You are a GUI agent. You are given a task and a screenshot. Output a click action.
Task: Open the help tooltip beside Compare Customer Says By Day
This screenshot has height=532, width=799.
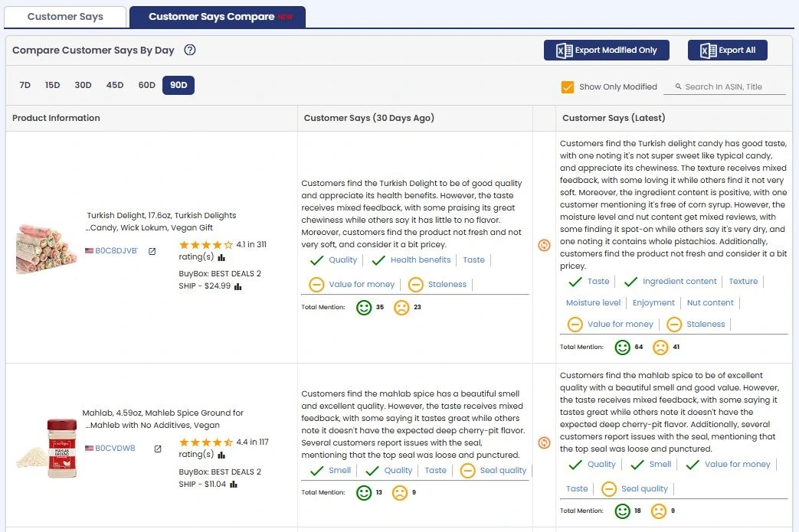[190, 50]
